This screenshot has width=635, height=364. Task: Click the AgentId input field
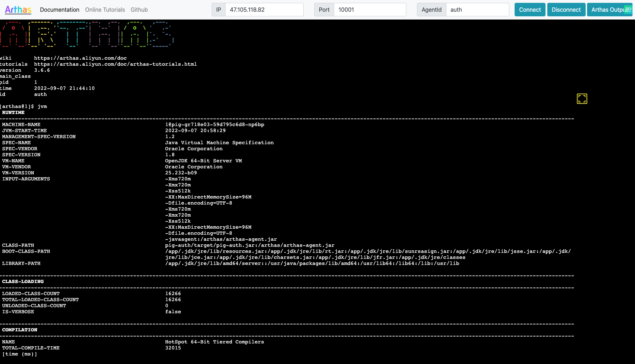coord(477,10)
